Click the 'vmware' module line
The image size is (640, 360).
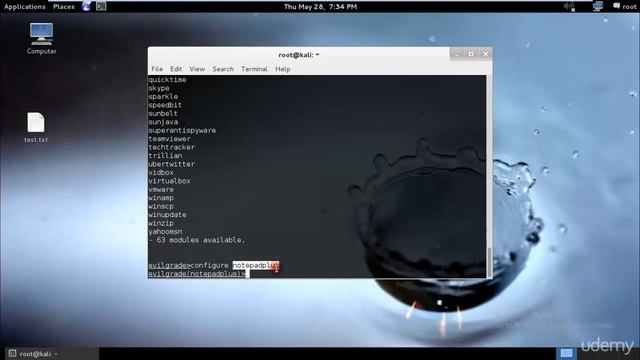(161, 189)
